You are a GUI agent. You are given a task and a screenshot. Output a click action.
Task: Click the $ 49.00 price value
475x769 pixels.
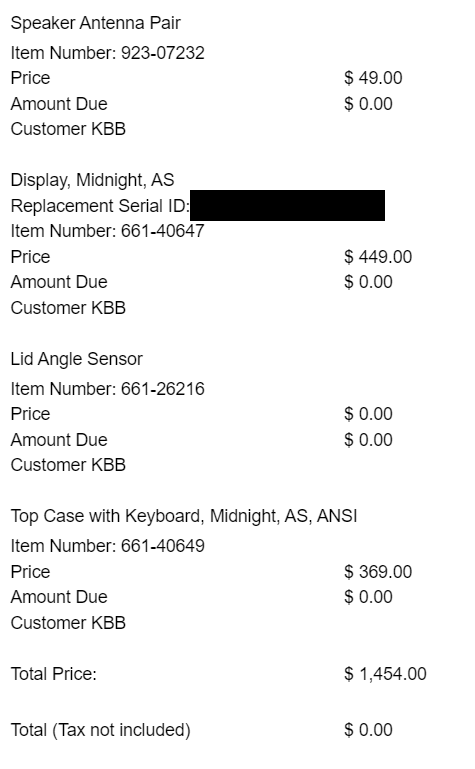pos(373,78)
